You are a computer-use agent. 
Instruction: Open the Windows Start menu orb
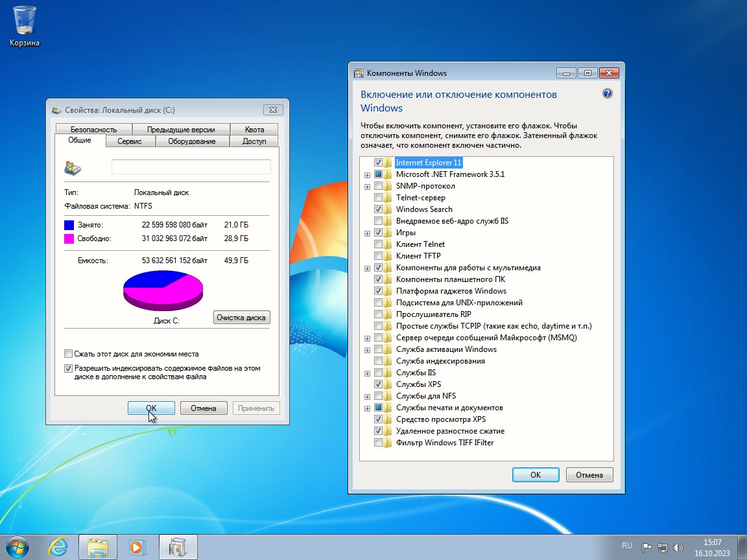tap(19, 546)
